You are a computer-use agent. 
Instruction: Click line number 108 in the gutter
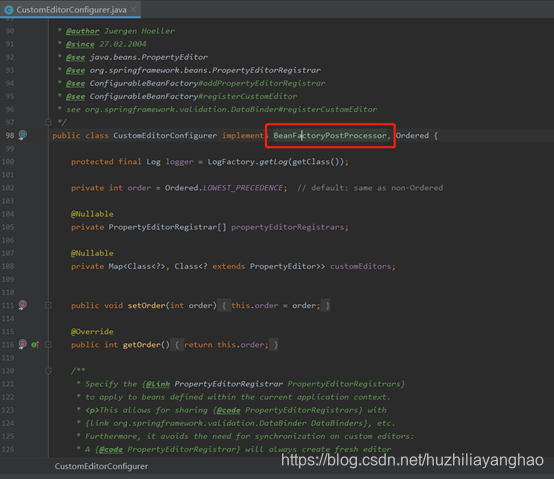(x=8, y=266)
